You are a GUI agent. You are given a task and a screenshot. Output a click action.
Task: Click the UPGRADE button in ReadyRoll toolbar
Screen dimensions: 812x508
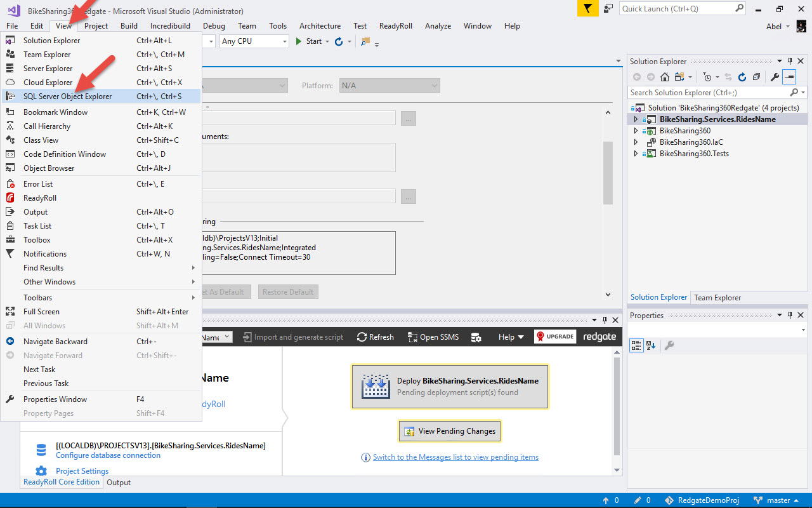[555, 337]
